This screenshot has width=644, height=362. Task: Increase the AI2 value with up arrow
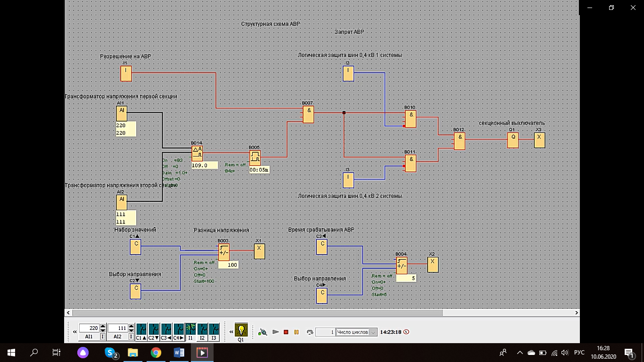(x=131, y=326)
